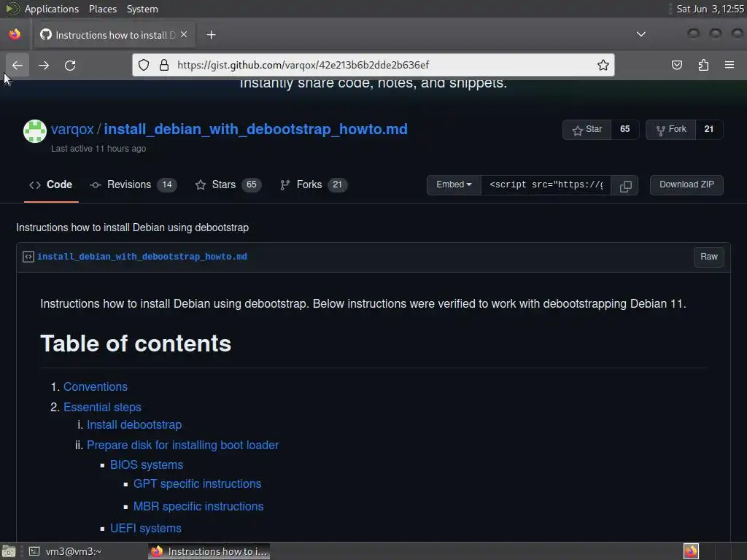Show the 21 forks count next to Fork

709,130
